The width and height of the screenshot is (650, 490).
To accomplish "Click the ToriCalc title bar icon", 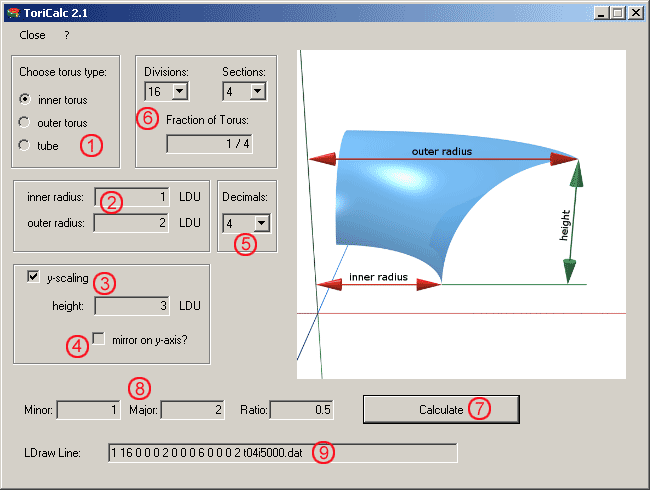I will (14, 13).
